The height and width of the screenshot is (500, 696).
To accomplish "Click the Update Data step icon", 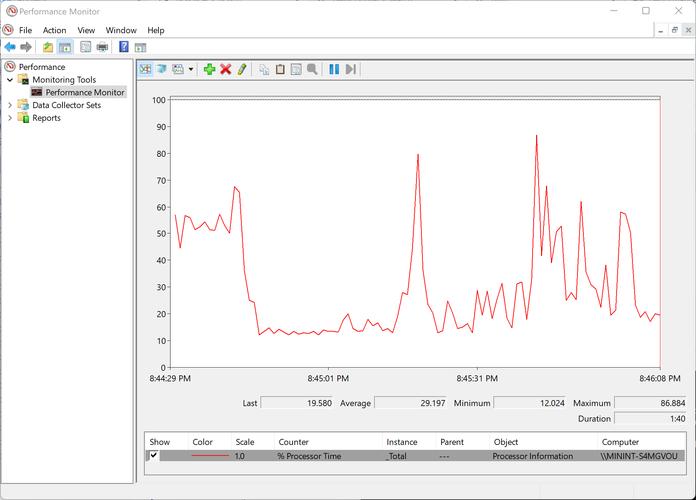I will (350, 69).
